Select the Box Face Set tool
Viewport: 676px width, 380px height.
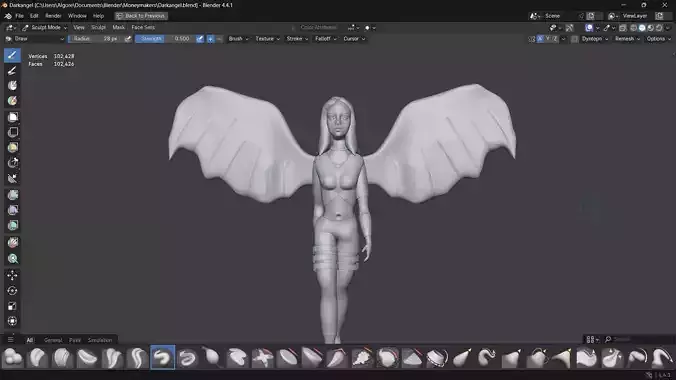12,148
